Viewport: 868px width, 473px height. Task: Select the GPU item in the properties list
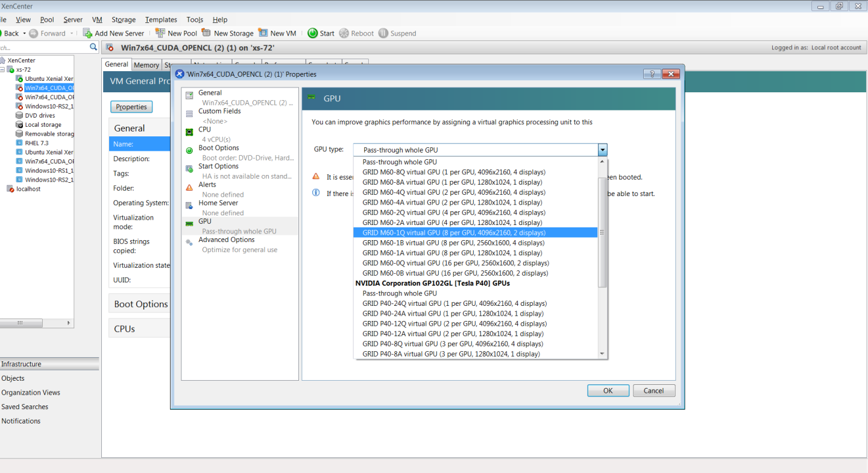click(206, 221)
